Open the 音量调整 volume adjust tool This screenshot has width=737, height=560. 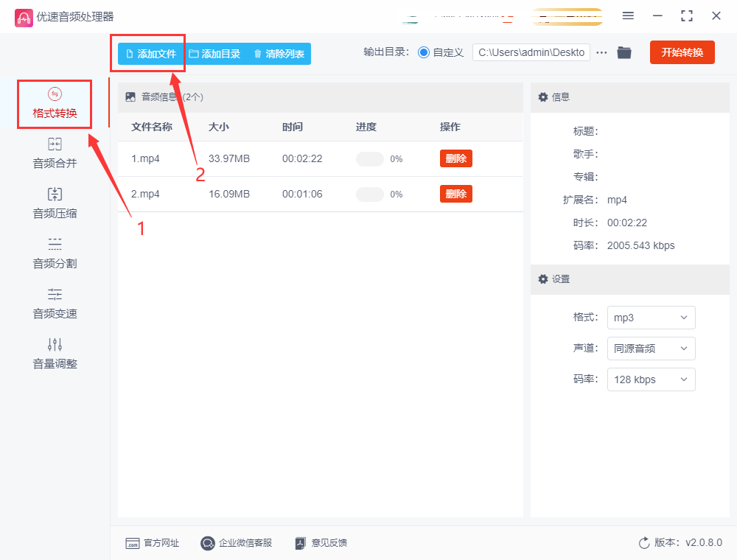pyautogui.click(x=55, y=354)
